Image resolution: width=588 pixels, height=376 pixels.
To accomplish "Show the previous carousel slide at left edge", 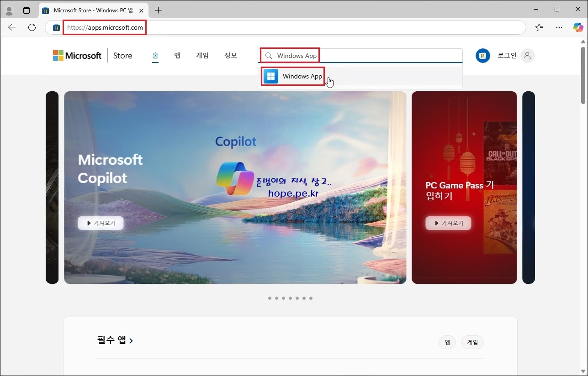I will (x=52, y=188).
